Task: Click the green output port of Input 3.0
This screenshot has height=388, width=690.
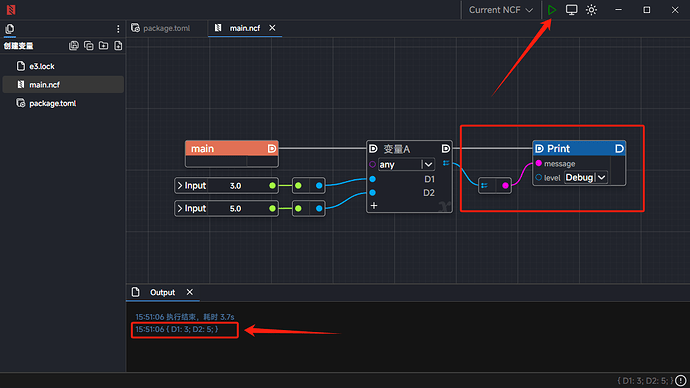Action: [272, 186]
